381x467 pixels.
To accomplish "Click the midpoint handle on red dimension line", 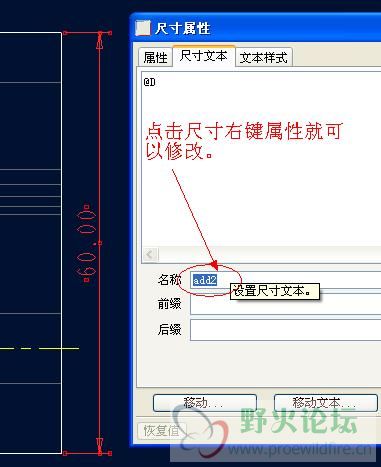I will [100, 244].
